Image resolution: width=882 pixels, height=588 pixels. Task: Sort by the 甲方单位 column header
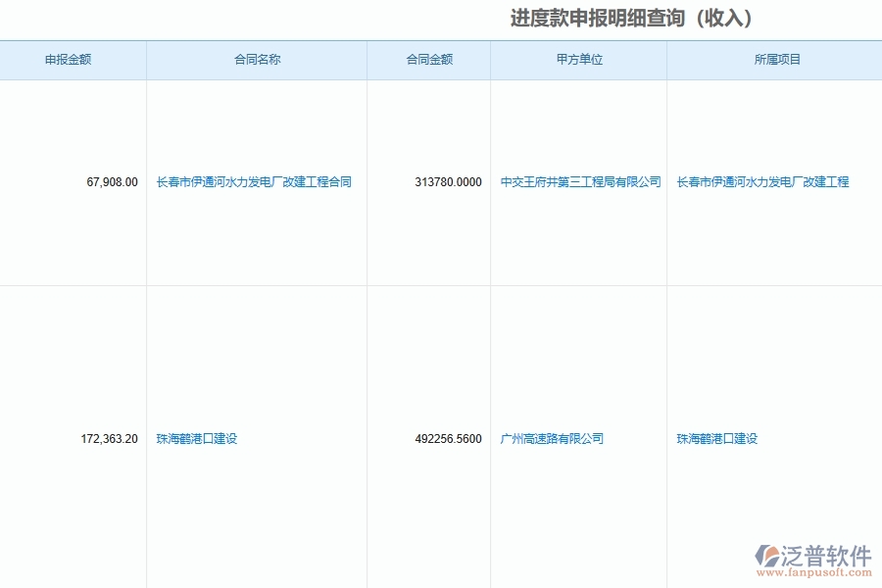pyautogui.click(x=577, y=59)
